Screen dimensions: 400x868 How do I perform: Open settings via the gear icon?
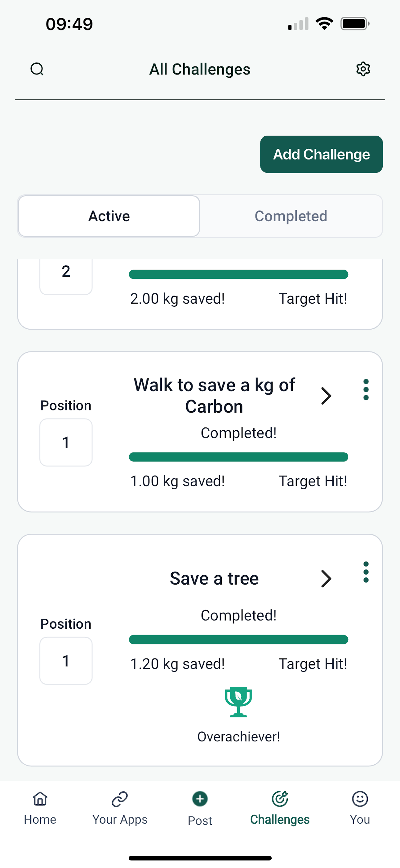click(x=363, y=69)
